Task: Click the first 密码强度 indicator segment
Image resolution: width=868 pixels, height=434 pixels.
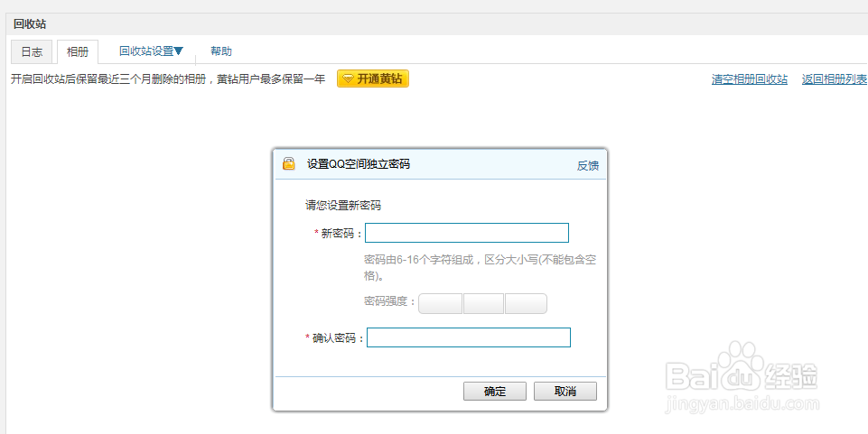Action: pos(441,303)
